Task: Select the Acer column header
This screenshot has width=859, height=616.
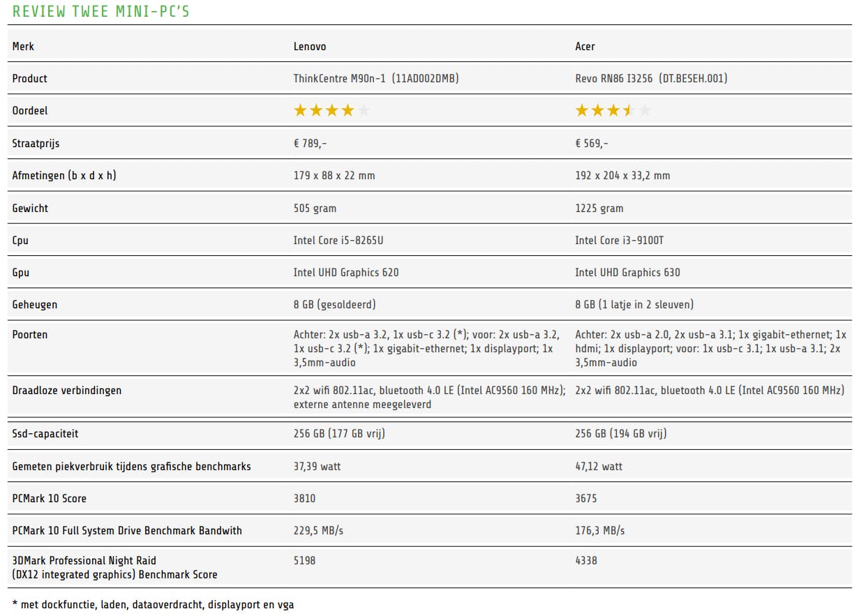Action: (x=585, y=47)
